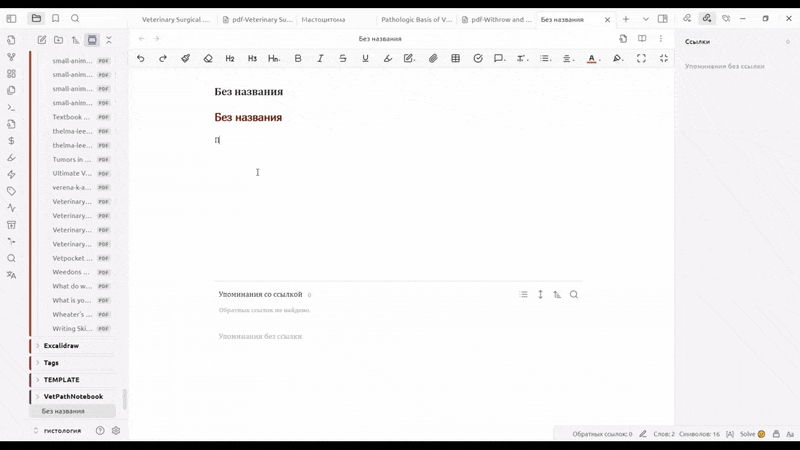Switch to reading view book icon
This screenshot has height=450, width=800.
(642, 39)
